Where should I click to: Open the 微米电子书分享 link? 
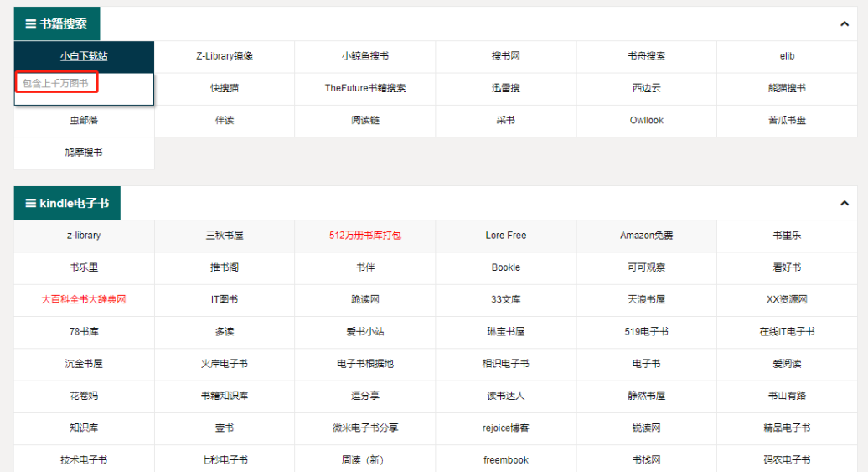(365, 428)
